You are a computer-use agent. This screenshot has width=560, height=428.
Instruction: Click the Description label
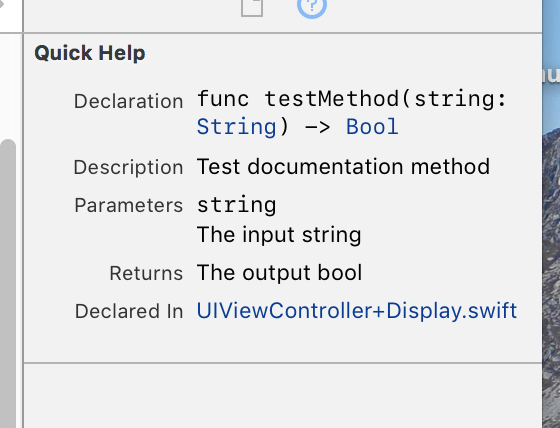click(128, 167)
